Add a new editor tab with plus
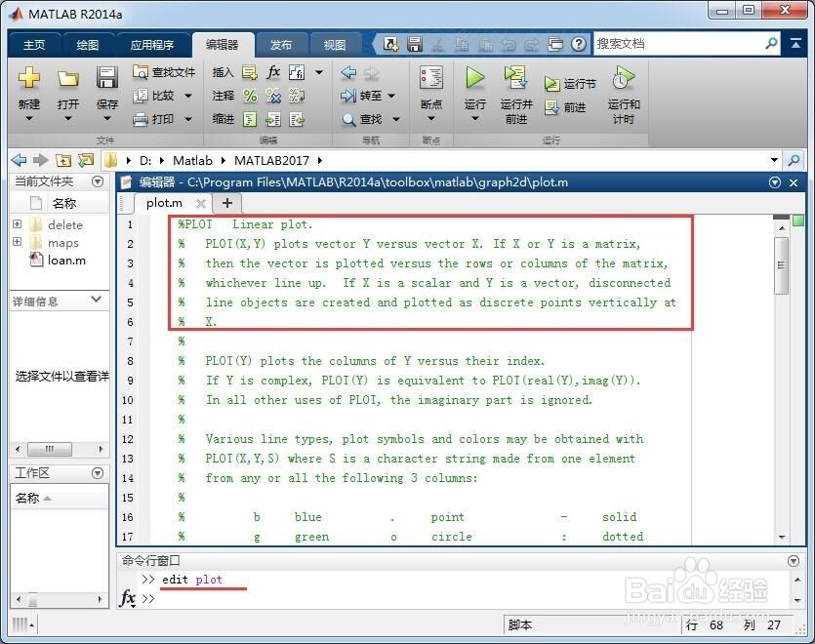 (227, 203)
